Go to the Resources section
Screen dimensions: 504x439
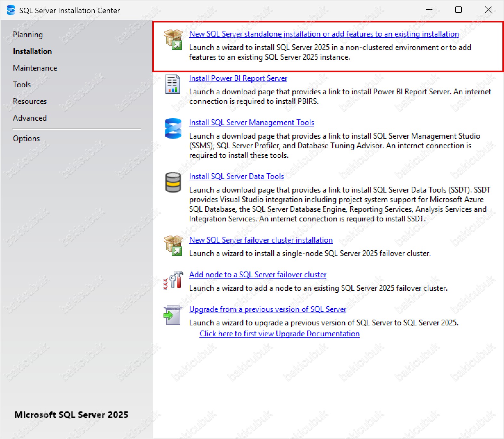tap(30, 101)
